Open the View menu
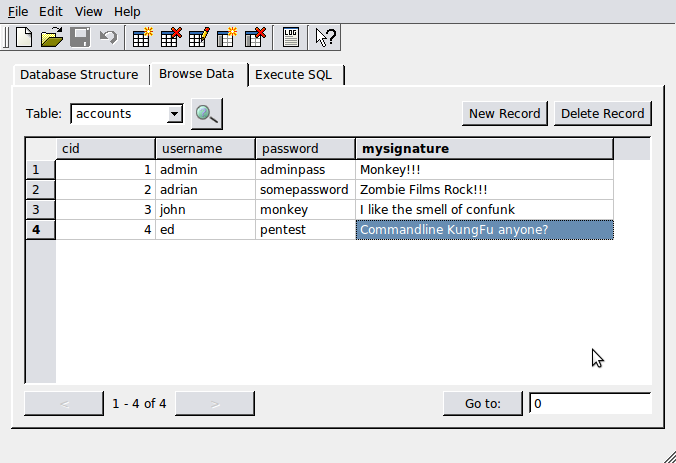This screenshot has width=676, height=463. (x=88, y=11)
